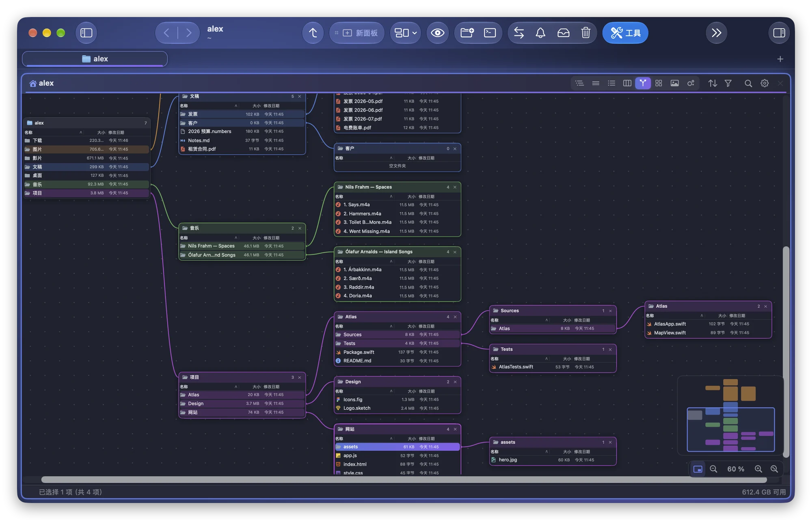Close the Nils Frahm — Spaces node
The width and height of the screenshot is (812, 520).
455,187
